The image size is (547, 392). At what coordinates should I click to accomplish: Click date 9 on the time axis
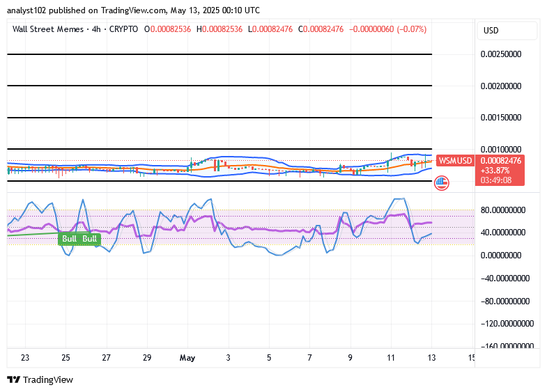coord(350,358)
